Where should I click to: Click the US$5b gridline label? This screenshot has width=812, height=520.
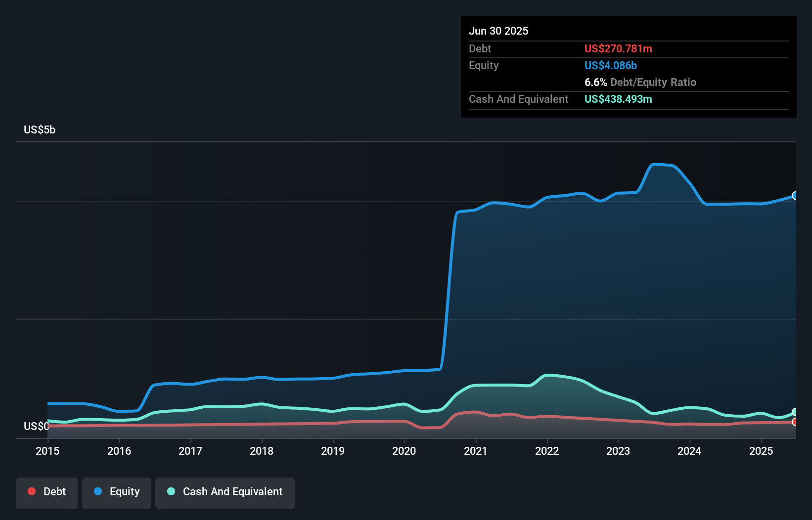tap(40, 130)
